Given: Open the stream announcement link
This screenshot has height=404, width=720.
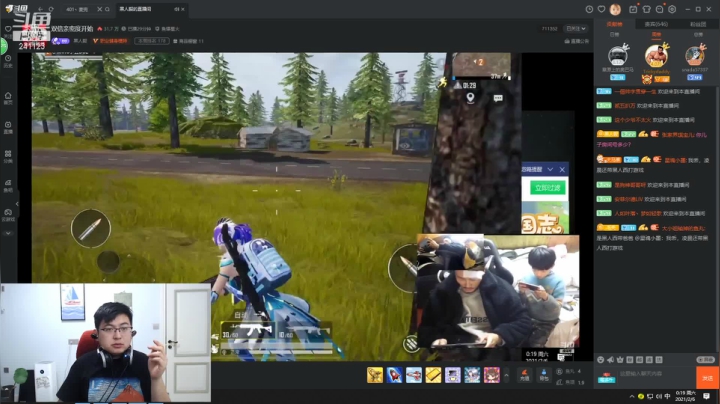Looking at the screenshot, I should (x=577, y=41).
